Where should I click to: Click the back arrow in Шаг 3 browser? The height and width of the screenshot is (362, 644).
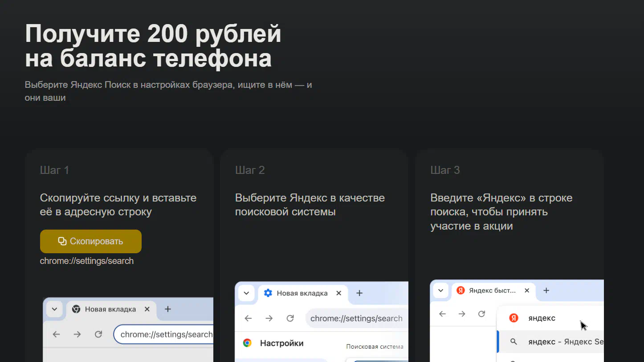coord(442,314)
